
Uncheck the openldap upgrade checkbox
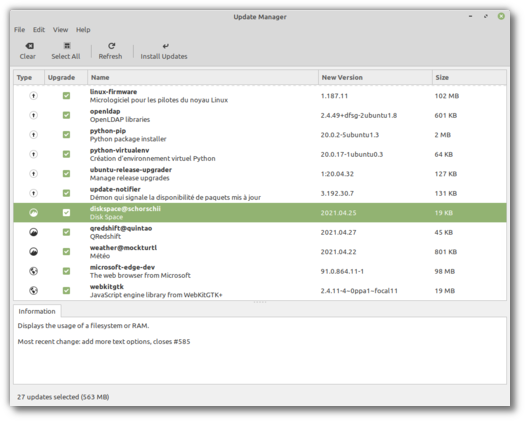coord(66,115)
